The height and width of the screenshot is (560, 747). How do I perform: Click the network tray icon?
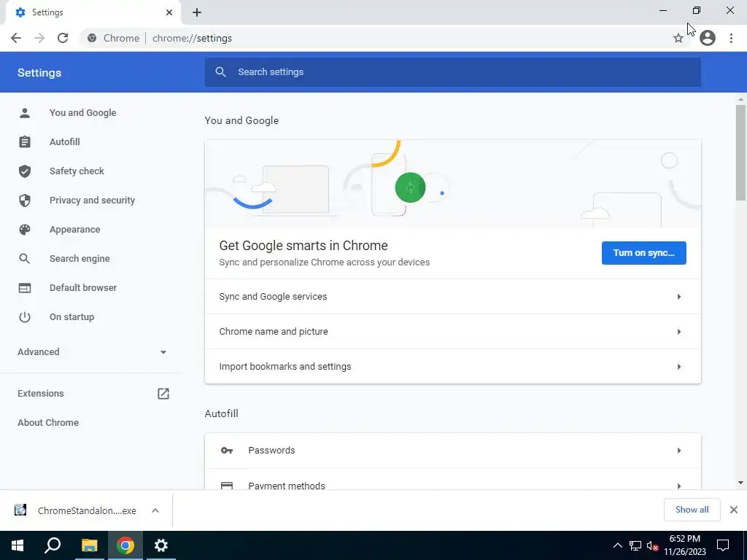(635, 546)
